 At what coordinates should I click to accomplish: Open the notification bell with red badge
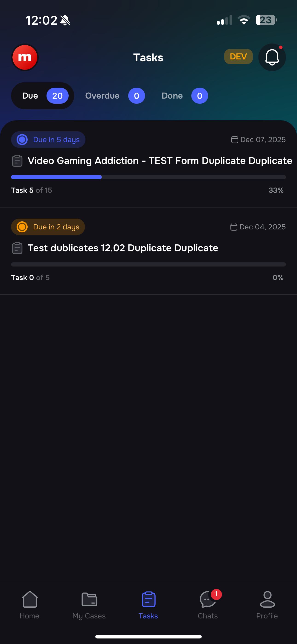point(272,57)
